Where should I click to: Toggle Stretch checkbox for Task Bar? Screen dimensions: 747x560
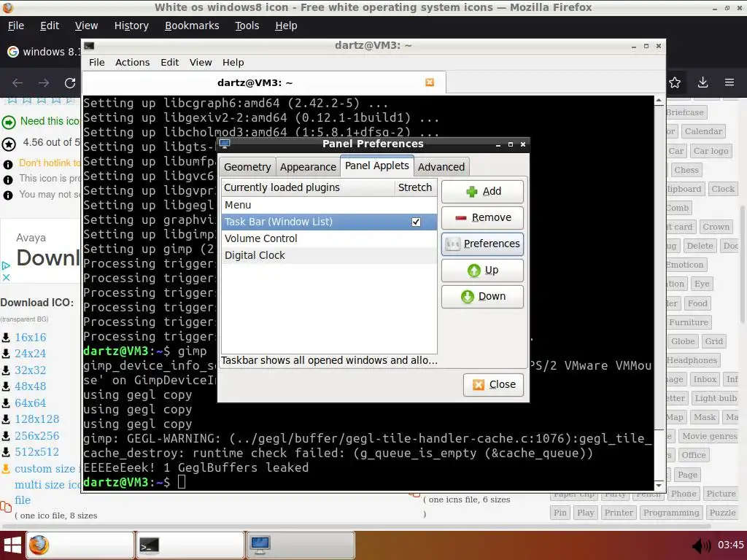pos(416,222)
